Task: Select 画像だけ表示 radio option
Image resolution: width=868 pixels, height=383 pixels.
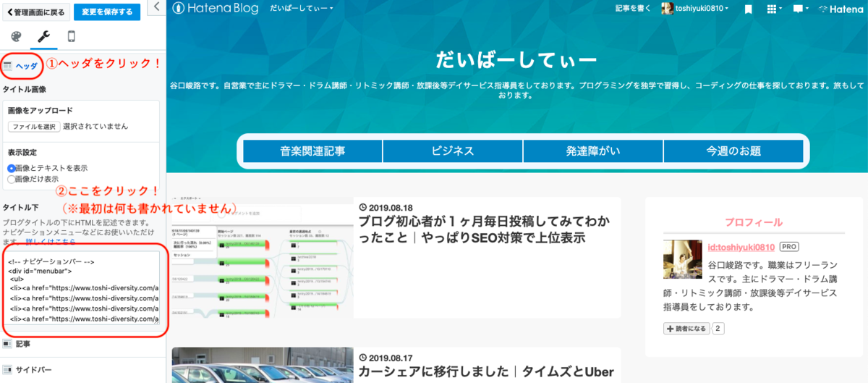Action: pyautogui.click(x=11, y=179)
